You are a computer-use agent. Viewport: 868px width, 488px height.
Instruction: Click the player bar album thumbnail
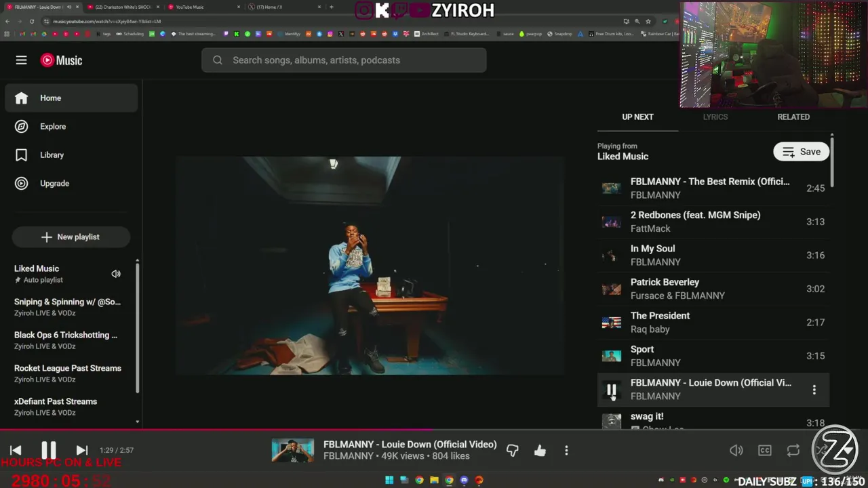coord(293,450)
